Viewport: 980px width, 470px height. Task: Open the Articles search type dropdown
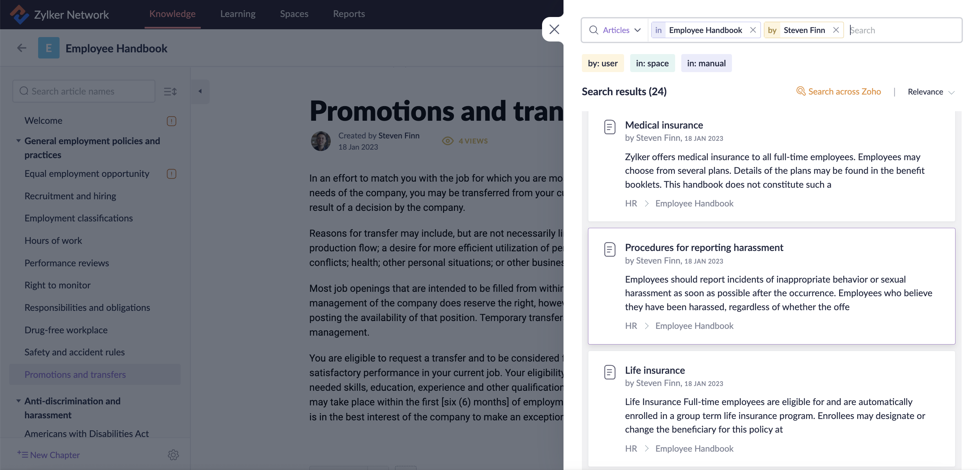(x=621, y=30)
